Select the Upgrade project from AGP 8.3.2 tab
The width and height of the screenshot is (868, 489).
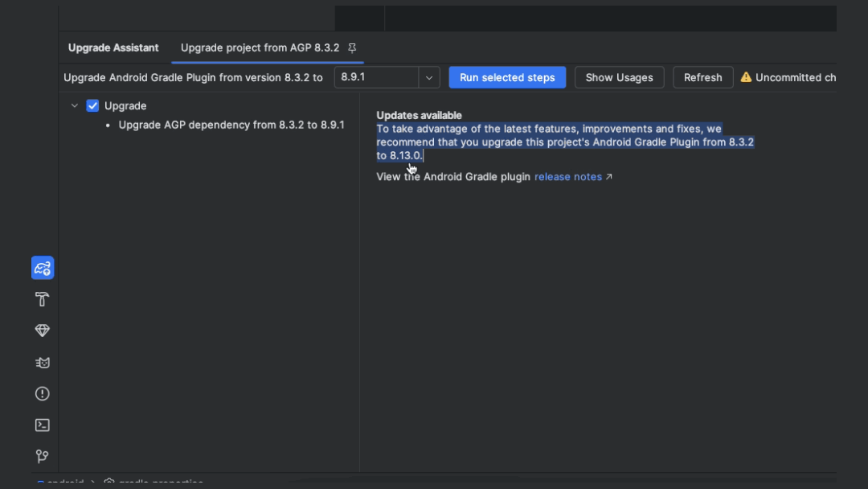tap(261, 47)
